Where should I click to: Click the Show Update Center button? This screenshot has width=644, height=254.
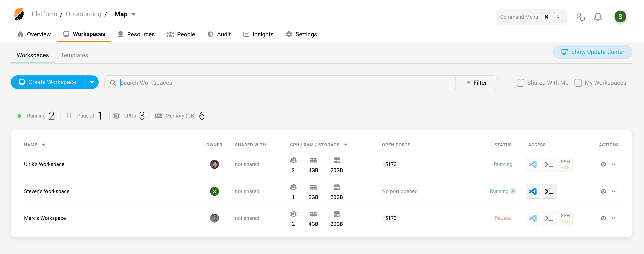592,52
